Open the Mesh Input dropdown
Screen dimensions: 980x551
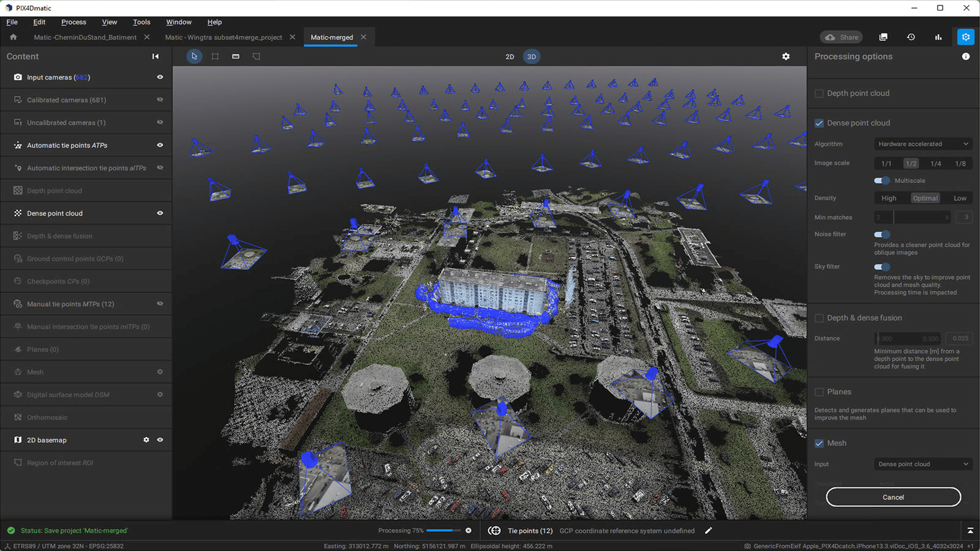922,464
